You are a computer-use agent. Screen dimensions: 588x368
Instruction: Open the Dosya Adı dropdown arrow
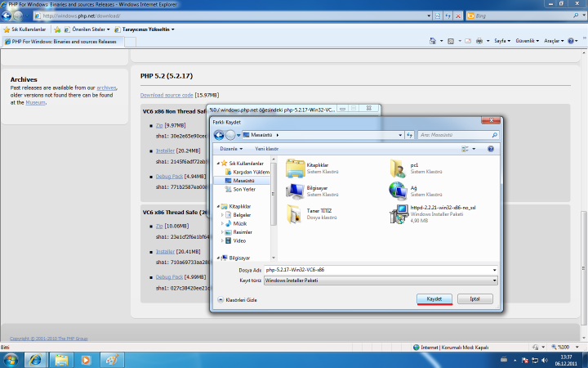click(494, 270)
